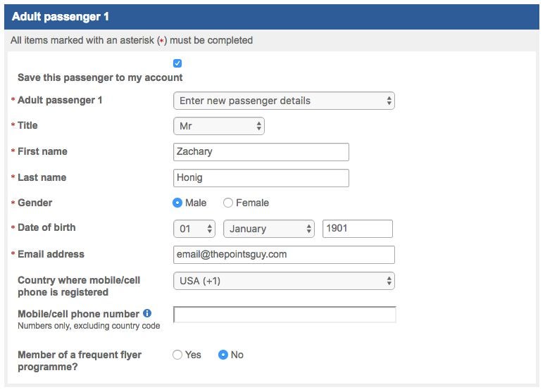Select the Male gender radio button

(x=177, y=203)
